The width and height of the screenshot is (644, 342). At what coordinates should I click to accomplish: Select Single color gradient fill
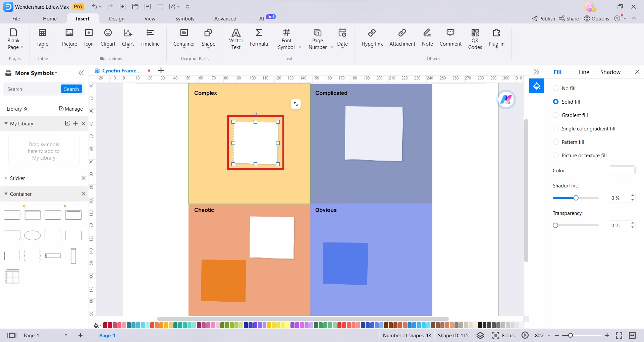tap(584, 129)
